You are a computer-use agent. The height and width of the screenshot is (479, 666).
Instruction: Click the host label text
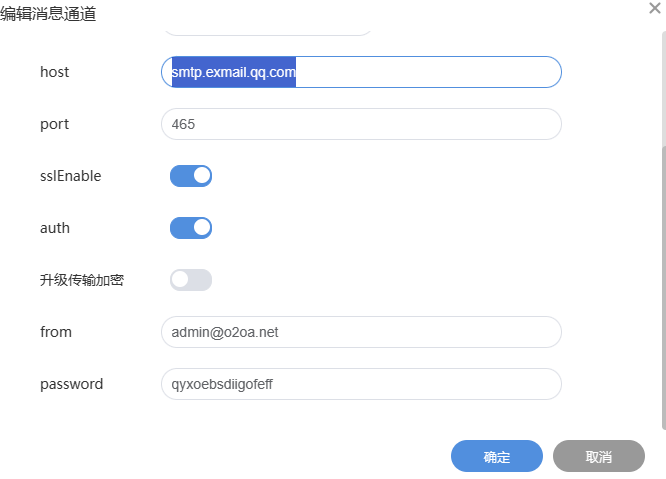[x=55, y=72]
